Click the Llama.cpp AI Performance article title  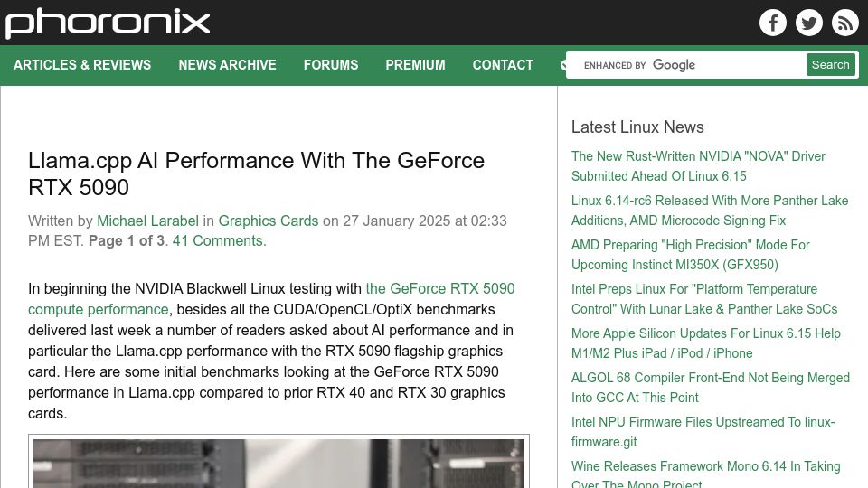[256, 174]
